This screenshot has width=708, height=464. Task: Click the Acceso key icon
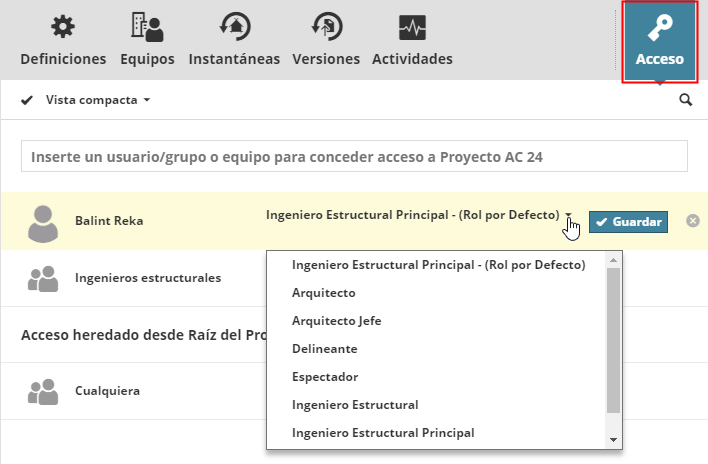pos(659,30)
